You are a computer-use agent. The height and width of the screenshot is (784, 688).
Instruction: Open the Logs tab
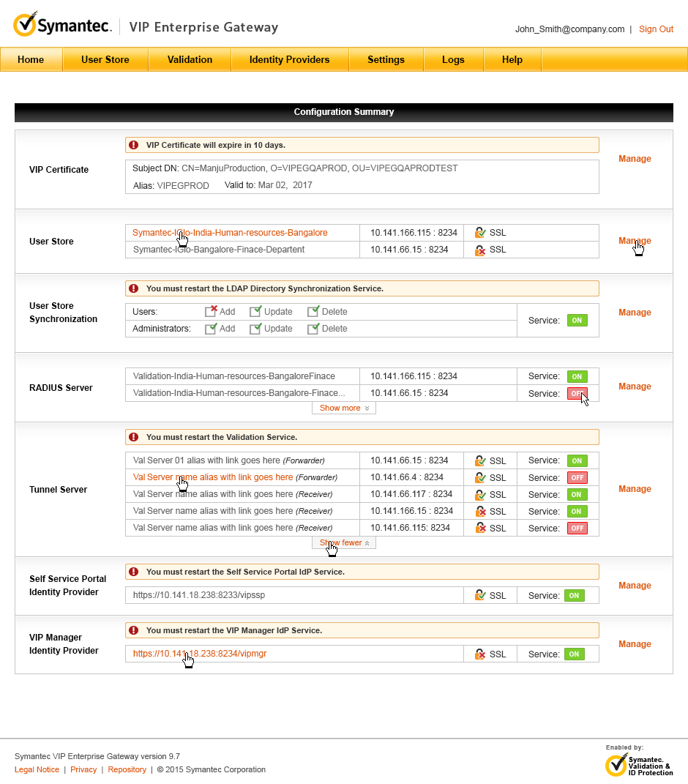453,60
